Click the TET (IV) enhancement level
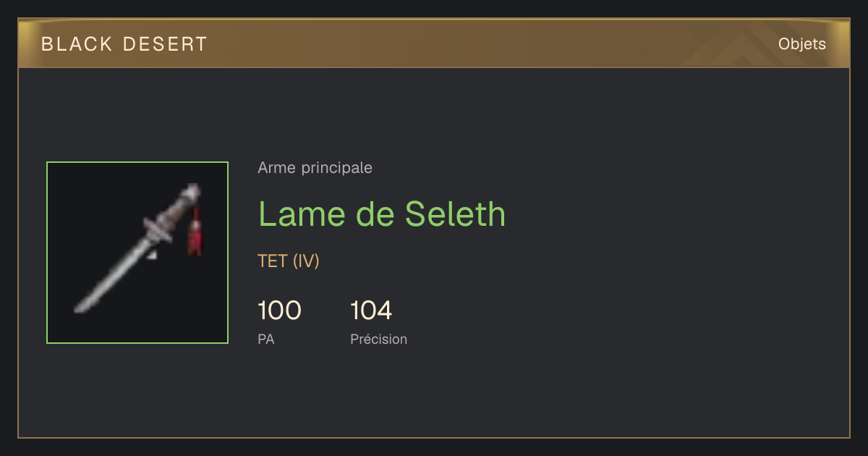The width and height of the screenshot is (868, 456). click(289, 261)
